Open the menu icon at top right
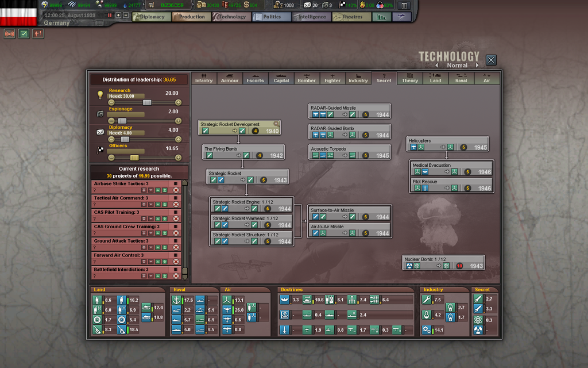 pyautogui.click(x=404, y=6)
